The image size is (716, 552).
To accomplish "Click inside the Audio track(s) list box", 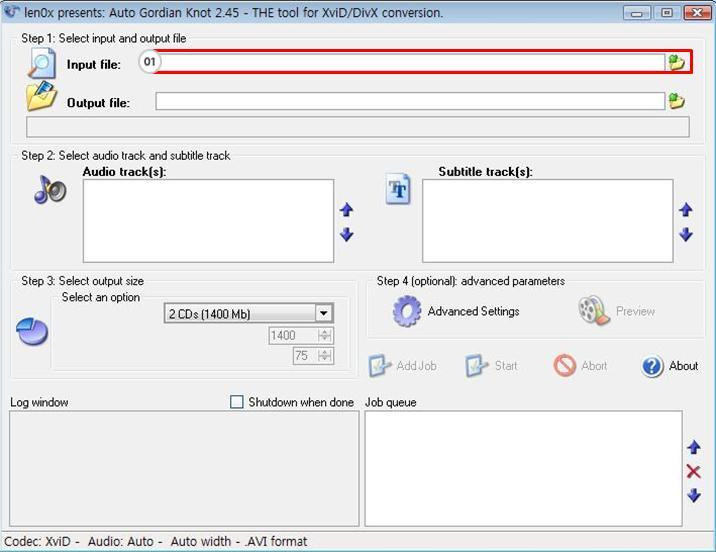I will [x=208, y=221].
